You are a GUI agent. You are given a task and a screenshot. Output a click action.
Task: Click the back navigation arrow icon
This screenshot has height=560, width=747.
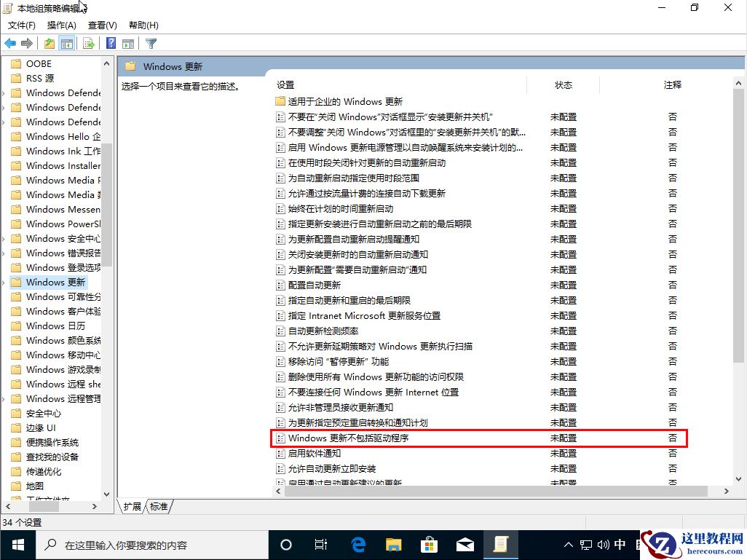coord(9,43)
